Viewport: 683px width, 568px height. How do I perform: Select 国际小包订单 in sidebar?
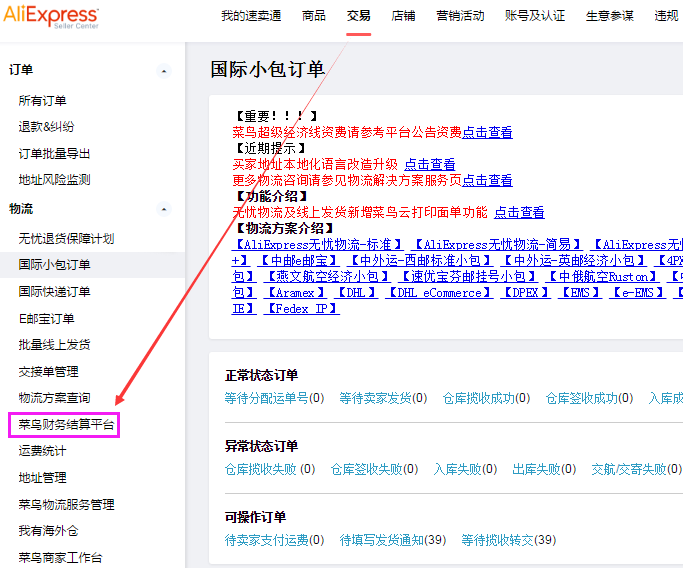54,265
